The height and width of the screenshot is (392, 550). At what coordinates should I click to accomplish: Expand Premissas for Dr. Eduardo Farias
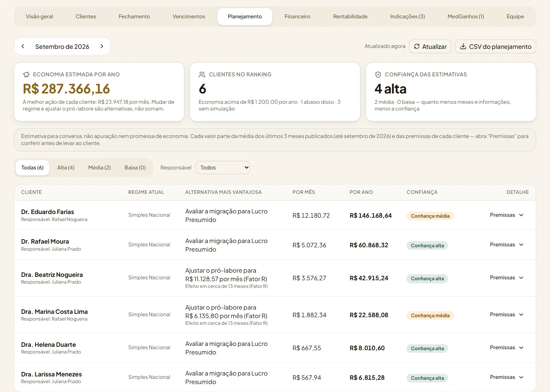click(x=507, y=215)
